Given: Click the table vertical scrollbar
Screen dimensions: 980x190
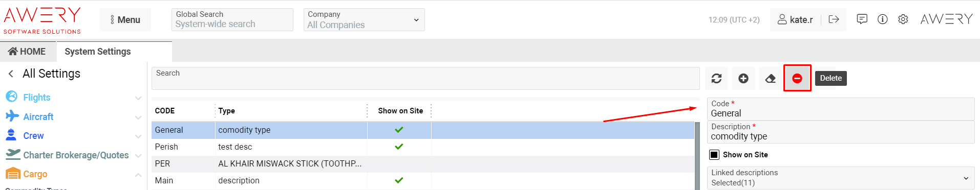Looking at the screenshot, I should tap(697, 156).
